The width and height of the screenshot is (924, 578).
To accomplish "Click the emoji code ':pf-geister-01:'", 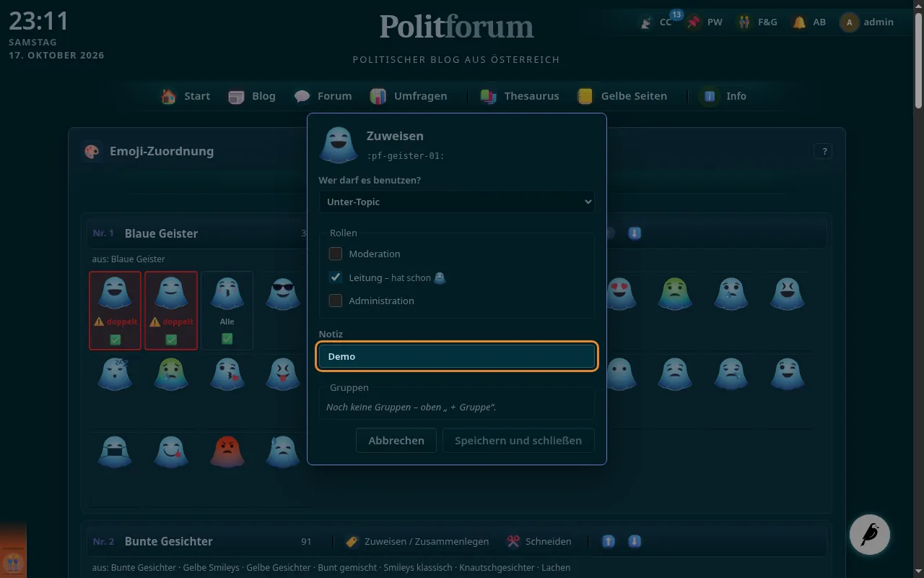I will pyautogui.click(x=406, y=155).
